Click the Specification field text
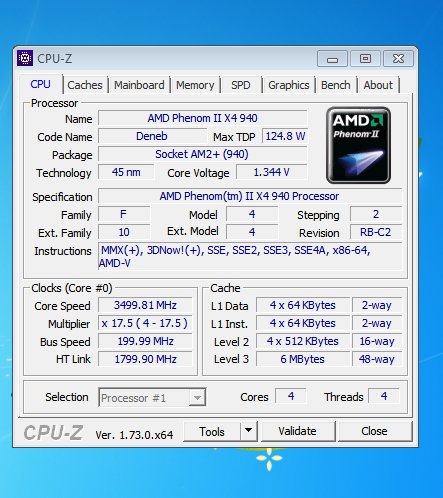Screen dimensions: 443x498 [250, 196]
